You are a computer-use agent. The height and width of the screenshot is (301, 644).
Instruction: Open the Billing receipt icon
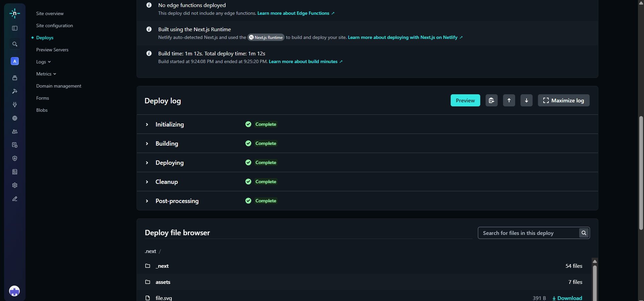click(15, 172)
